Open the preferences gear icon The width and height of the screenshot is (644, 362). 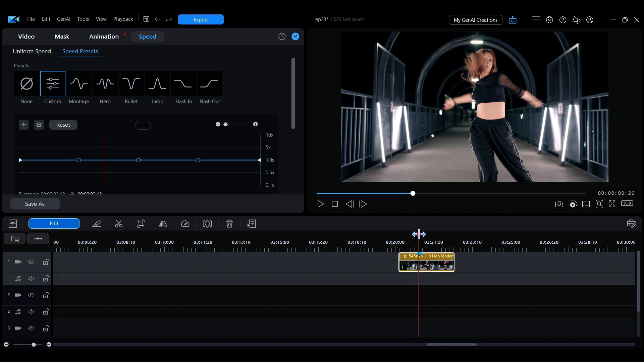(x=549, y=20)
